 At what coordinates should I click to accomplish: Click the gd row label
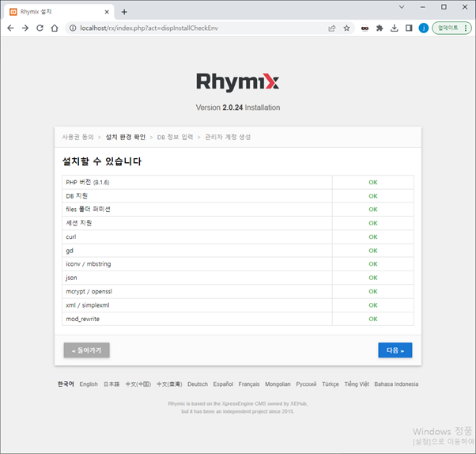pyautogui.click(x=70, y=251)
